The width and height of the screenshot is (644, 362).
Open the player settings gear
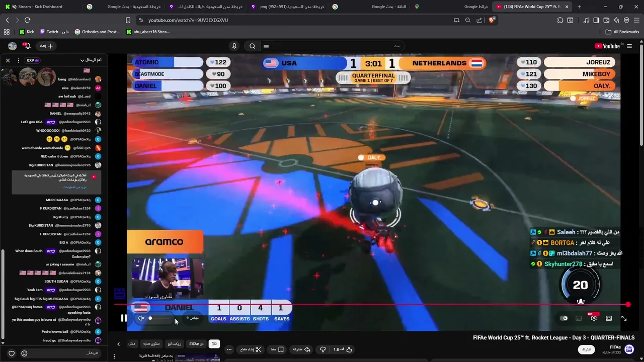[594, 318]
